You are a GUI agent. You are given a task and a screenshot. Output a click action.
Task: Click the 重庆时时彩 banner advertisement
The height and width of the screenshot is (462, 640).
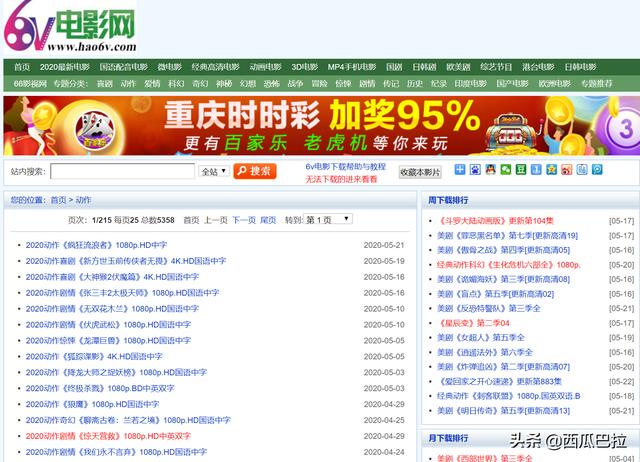322,126
